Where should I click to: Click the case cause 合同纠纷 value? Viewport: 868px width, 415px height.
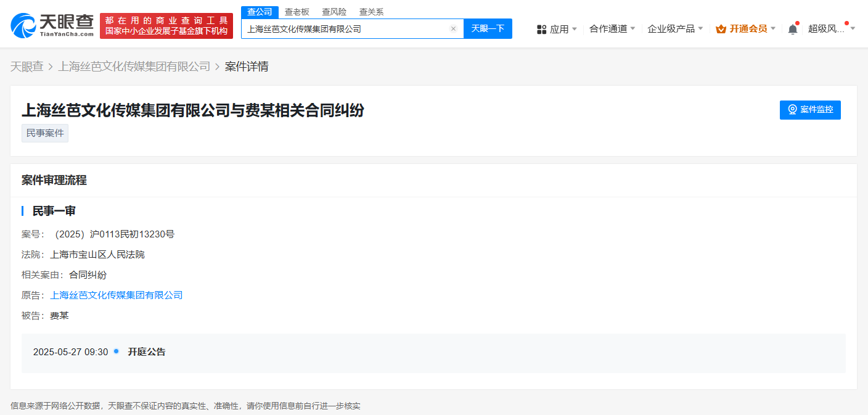pyautogui.click(x=88, y=275)
